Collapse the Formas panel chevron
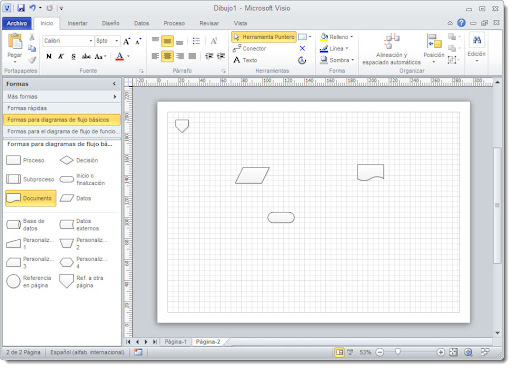The width and height of the screenshot is (512, 368). 114,84
